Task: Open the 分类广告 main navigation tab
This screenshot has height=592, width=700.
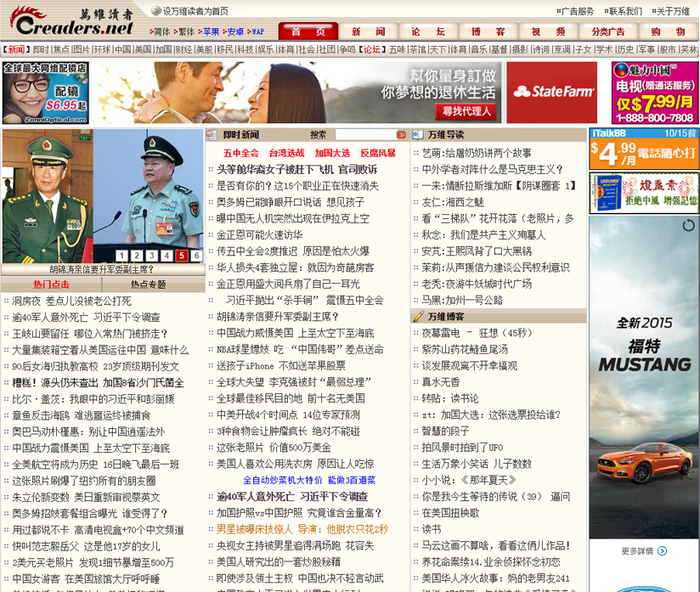Action: point(608,31)
